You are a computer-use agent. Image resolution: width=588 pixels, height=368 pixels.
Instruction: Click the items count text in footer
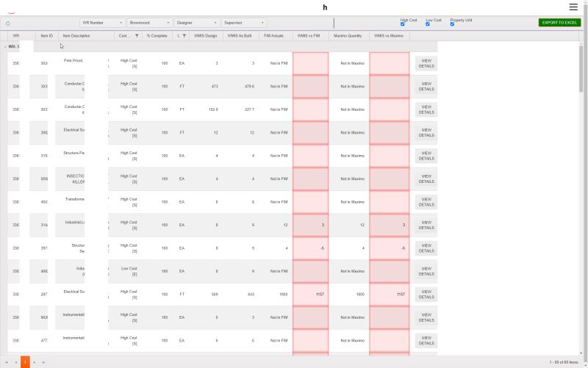(564, 362)
